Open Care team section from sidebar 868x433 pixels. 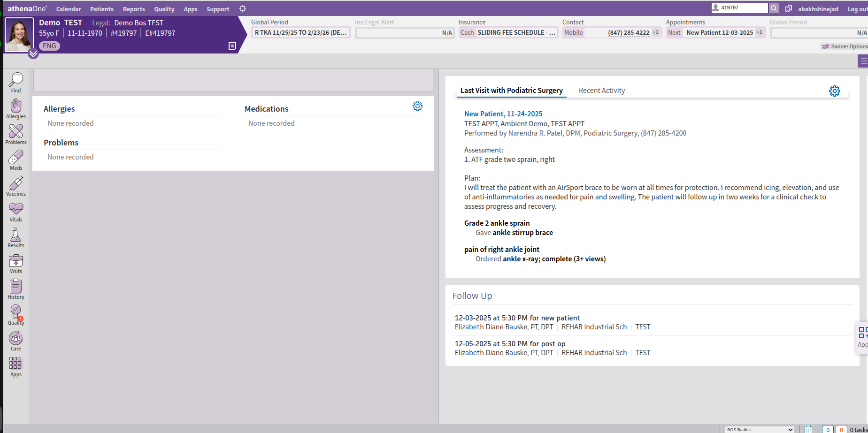point(16,341)
